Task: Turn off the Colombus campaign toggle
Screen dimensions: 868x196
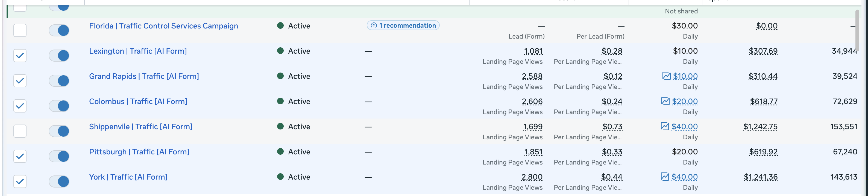Action: (59, 106)
